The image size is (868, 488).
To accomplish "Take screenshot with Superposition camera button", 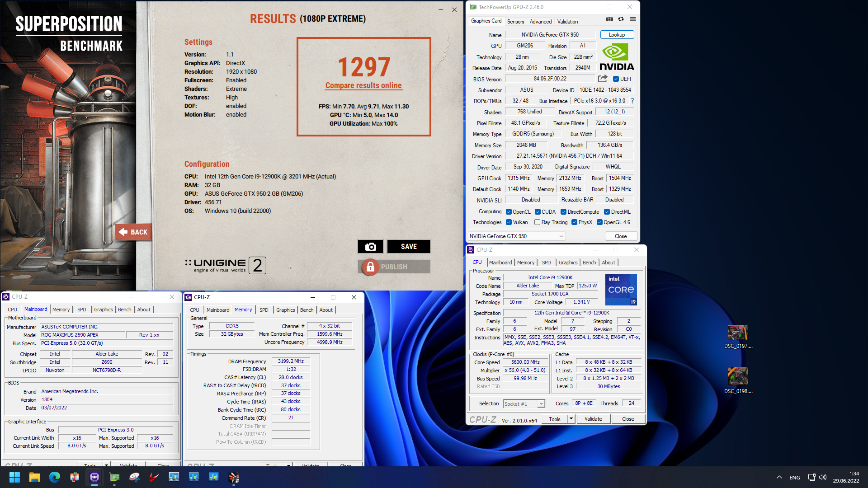I will (x=370, y=247).
